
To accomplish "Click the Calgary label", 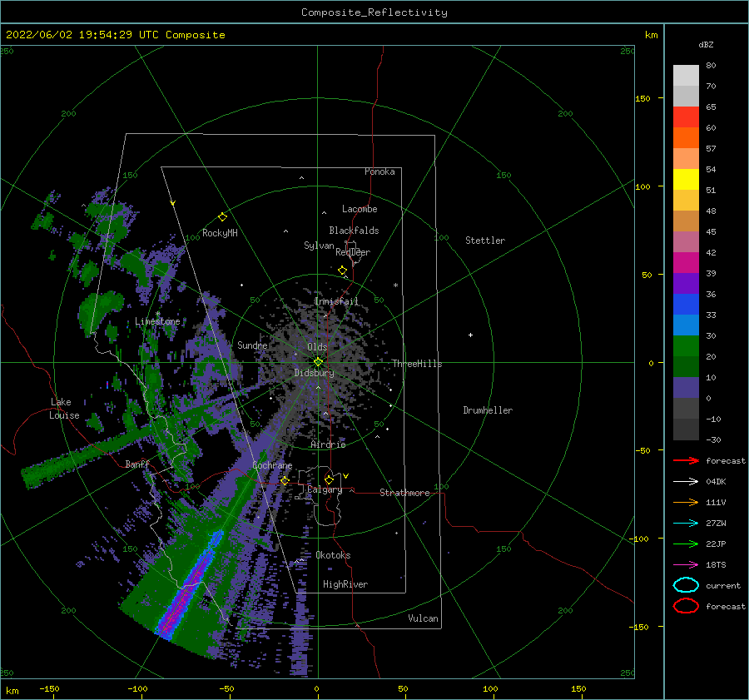I will (325, 489).
